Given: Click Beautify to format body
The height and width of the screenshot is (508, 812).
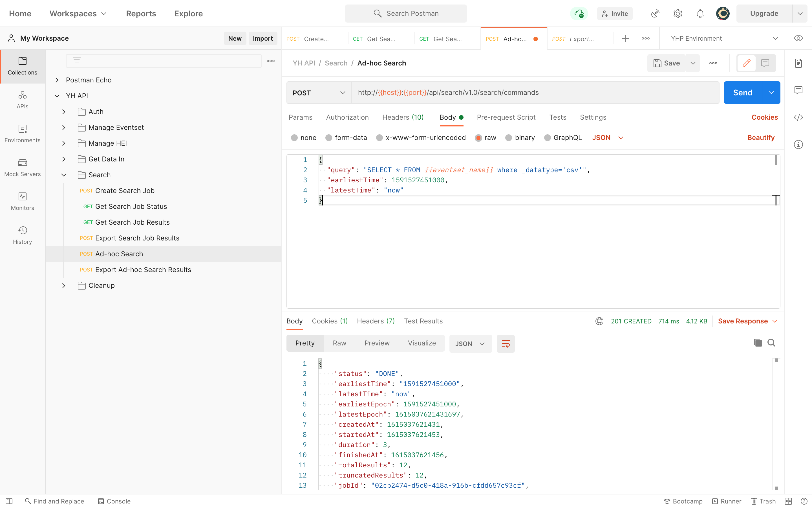Looking at the screenshot, I should tap(761, 138).
